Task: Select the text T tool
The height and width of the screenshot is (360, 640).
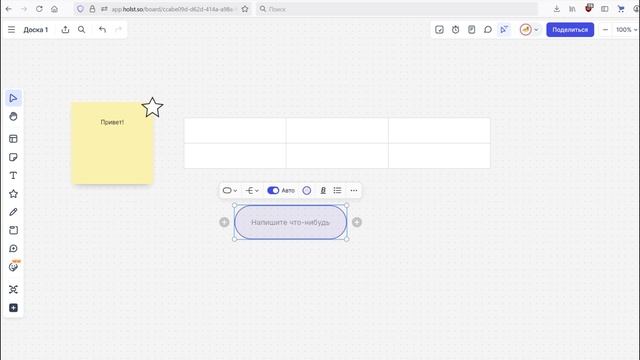Action: 13,176
